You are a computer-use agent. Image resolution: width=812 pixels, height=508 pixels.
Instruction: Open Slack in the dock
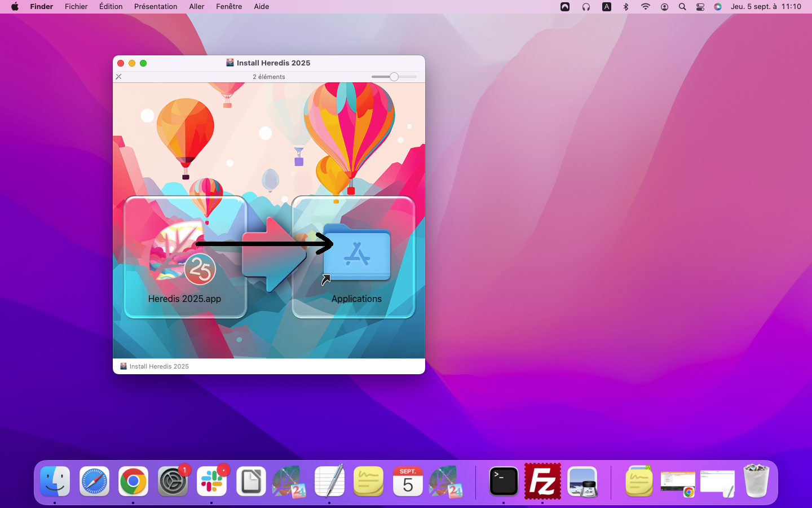click(212, 481)
